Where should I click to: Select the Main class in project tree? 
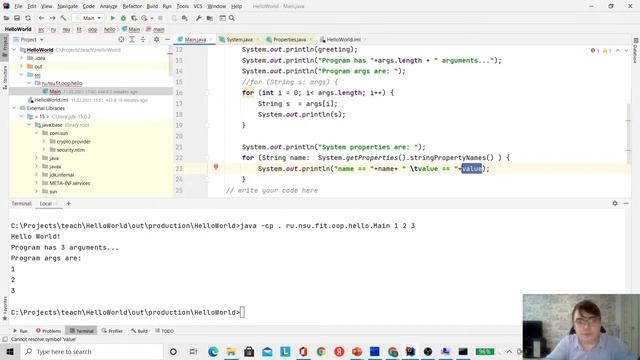pyautogui.click(x=55, y=91)
